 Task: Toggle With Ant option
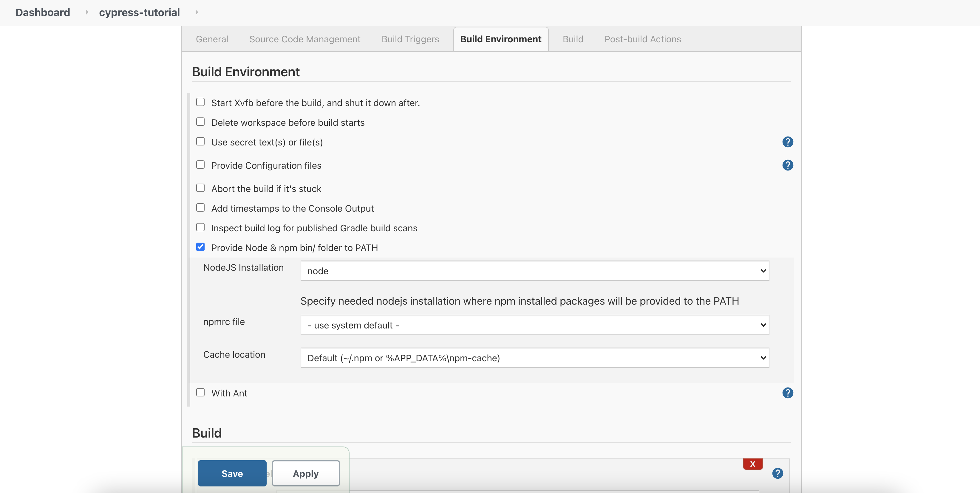(x=200, y=392)
